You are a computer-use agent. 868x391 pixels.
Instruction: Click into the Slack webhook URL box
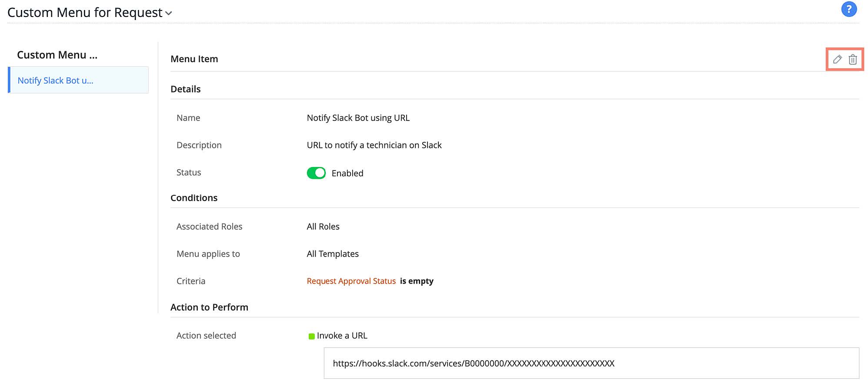591,363
